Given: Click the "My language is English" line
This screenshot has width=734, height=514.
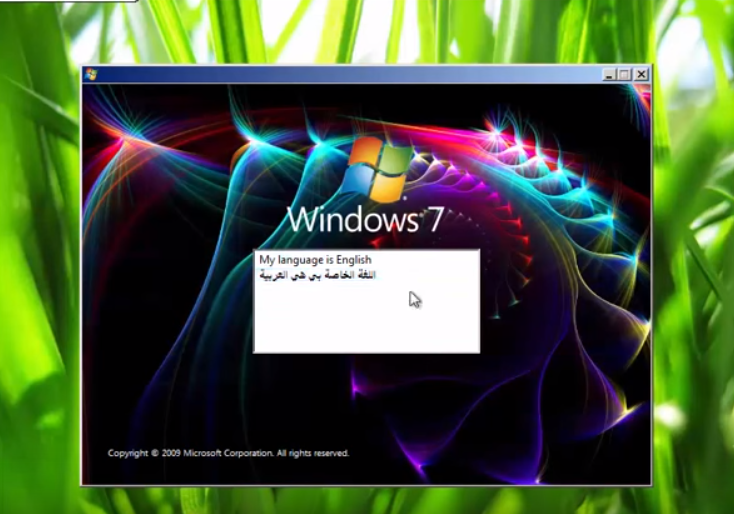Looking at the screenshot, I should (x=316, y=260).
